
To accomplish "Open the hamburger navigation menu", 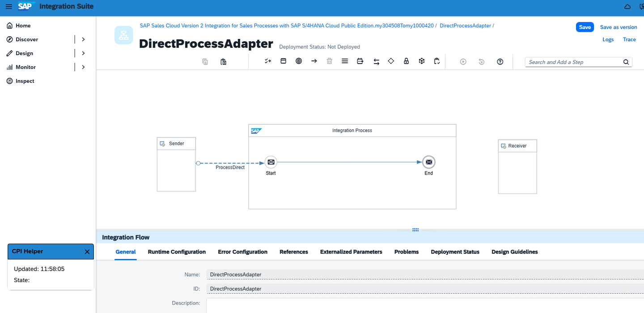I will click(x=8, y=7).
